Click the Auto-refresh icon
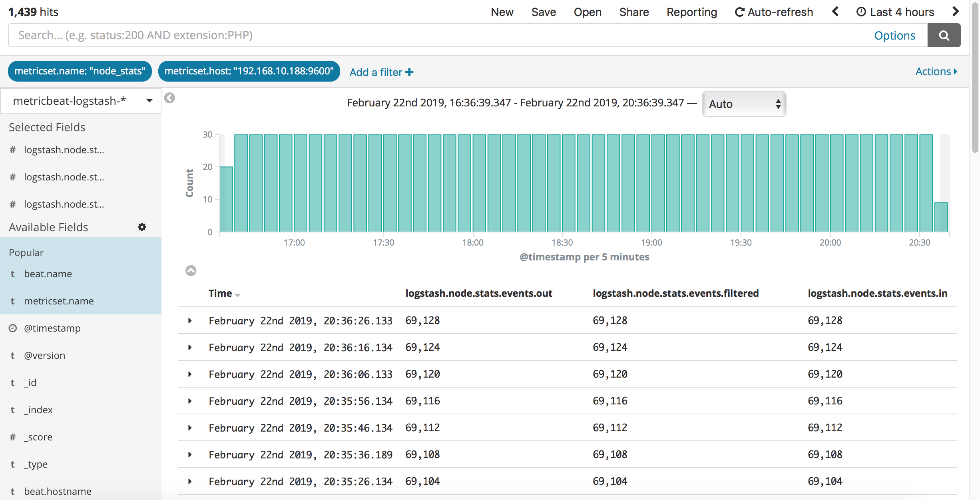The height and width of the screenshot is (500, 980). (x=739, y=12)
